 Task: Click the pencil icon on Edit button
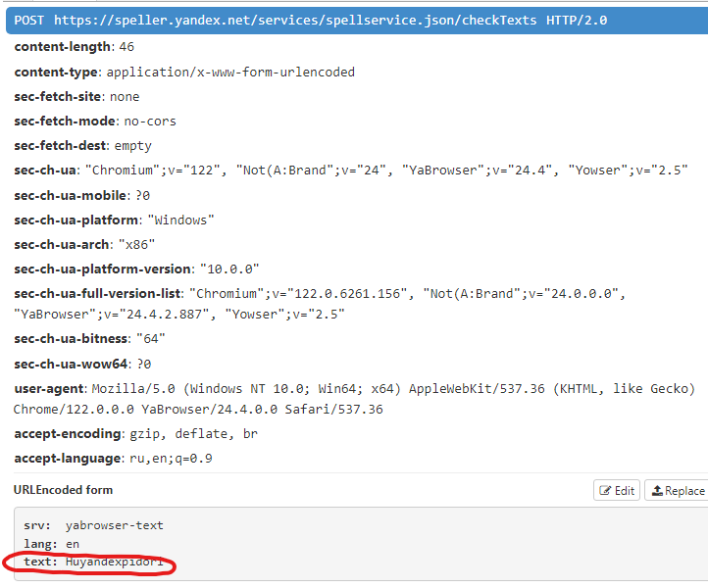click(605, 491)
